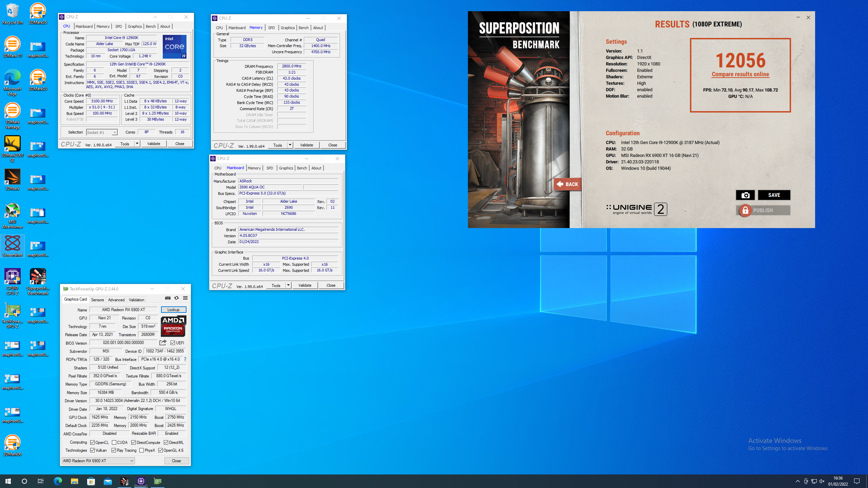Image resolution: width=868 pixels, height=488 pixels.
Task: Toggle OpenGL 4.6 checkbox in GPU-Z
Action: point(160,450)
